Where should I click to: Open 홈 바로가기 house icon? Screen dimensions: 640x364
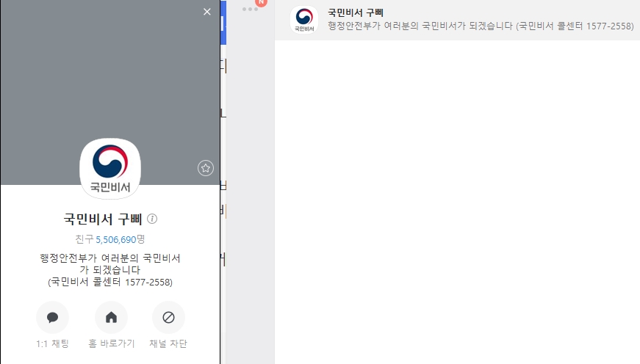point(111,318)
